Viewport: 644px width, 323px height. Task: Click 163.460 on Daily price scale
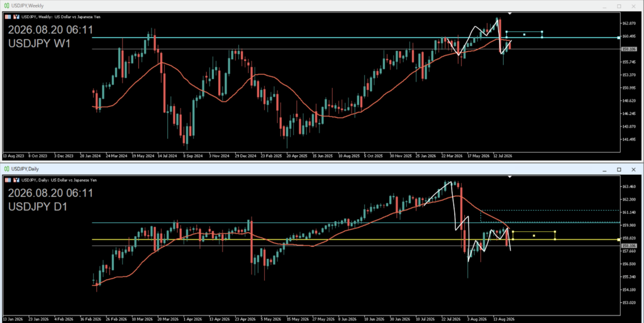tap(629, 187)
